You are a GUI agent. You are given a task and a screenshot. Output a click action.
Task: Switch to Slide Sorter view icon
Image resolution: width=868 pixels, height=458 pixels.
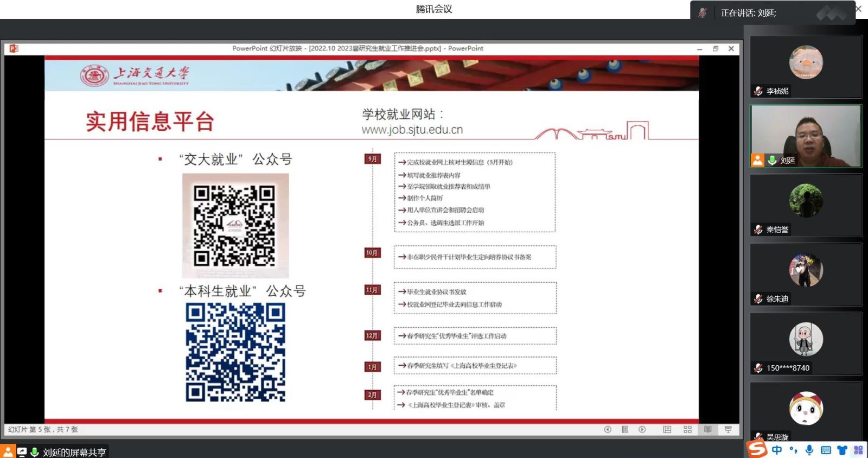(687, 429)
